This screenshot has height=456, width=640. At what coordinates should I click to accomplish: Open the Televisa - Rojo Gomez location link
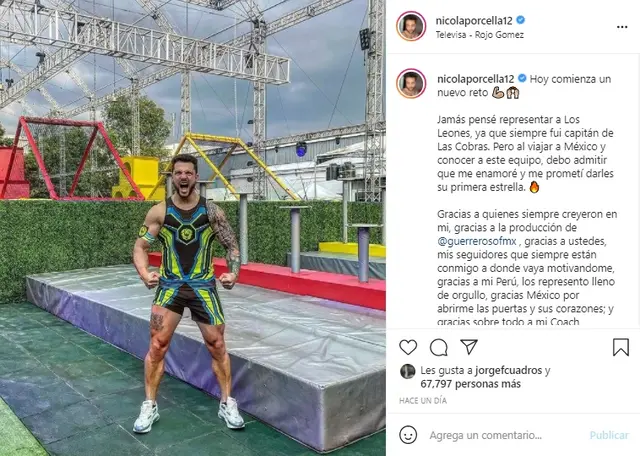(480, 35)
